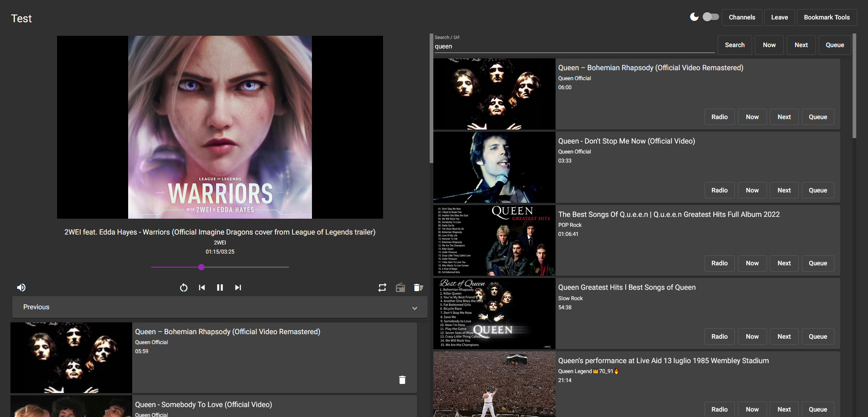Add Bohemian Rhapsody result as Next
The width and height of the screenshot is (868, 417).
click(x=784, y=117)
